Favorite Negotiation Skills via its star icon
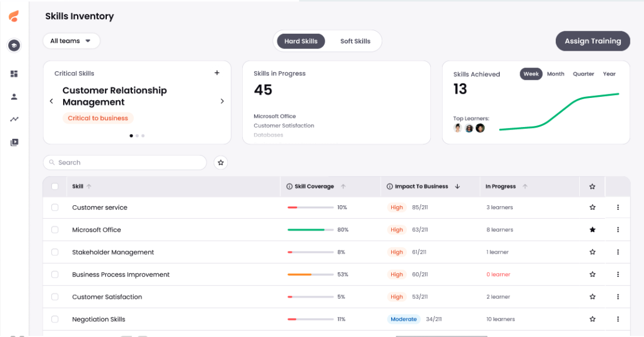This screenshot has width=644, height=337. [592, 319]
